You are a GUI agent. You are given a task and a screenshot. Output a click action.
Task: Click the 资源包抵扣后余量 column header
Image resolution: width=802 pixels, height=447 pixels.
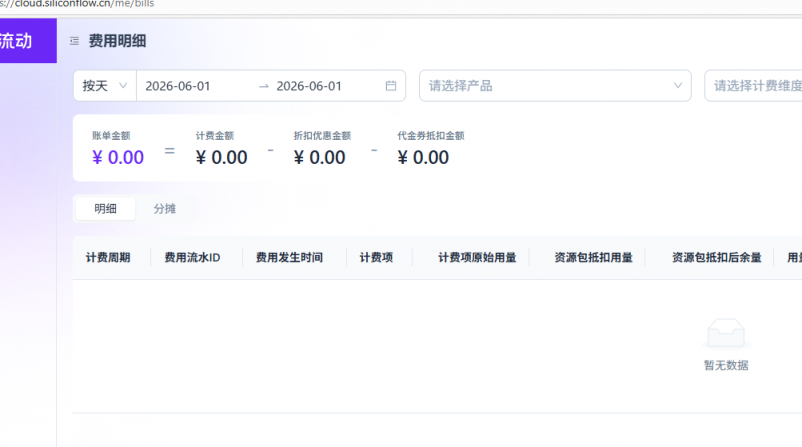click(x=717, y=258)
